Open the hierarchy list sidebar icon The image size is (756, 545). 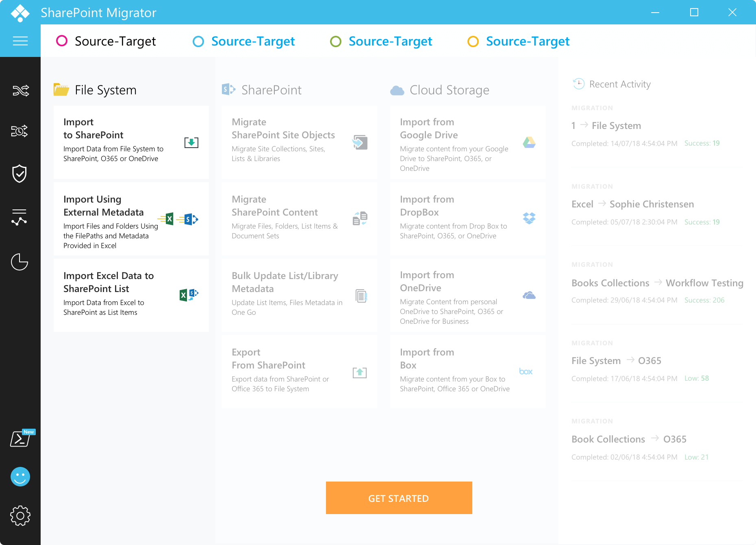click(x=20, y=217)
